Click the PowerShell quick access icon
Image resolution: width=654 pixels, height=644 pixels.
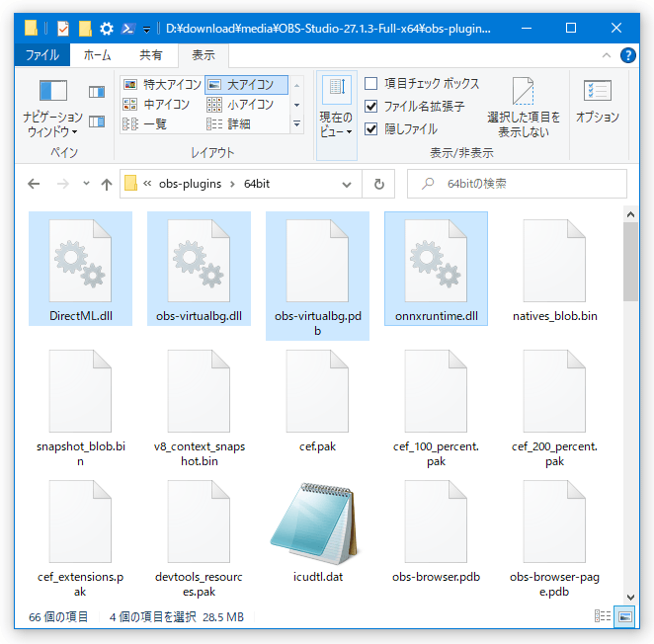click(128, 29)
